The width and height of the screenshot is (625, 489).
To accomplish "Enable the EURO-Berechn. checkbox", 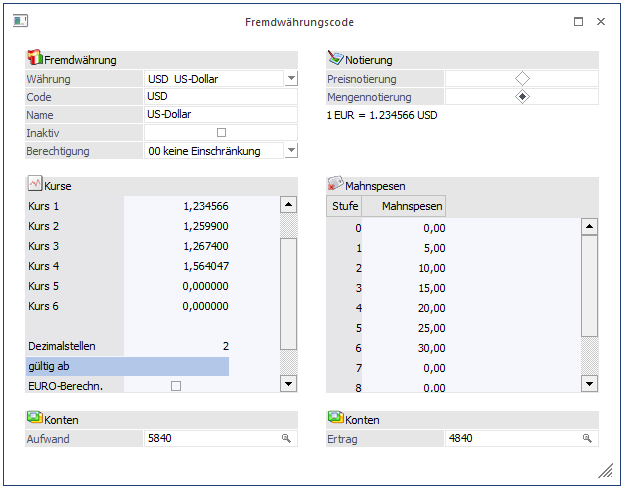I will (x=176, y=385).
